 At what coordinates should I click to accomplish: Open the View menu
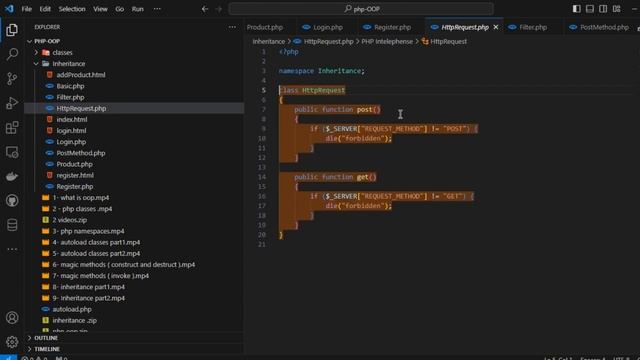click(100, 9)
